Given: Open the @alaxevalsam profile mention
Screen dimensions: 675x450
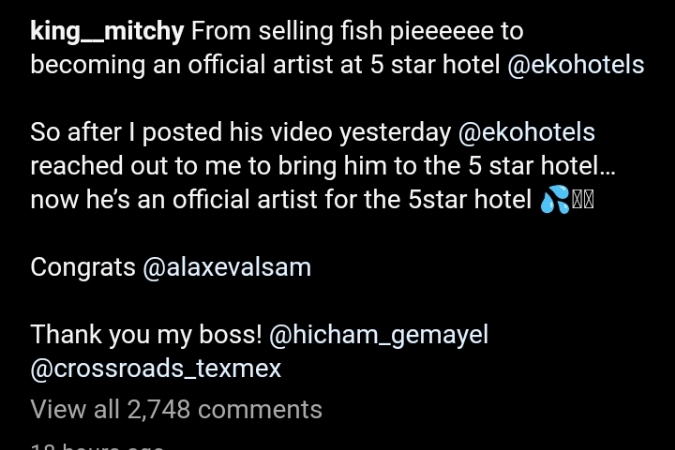Looking at the screenshot, I should pyautogui.click(x=227, y=268).
